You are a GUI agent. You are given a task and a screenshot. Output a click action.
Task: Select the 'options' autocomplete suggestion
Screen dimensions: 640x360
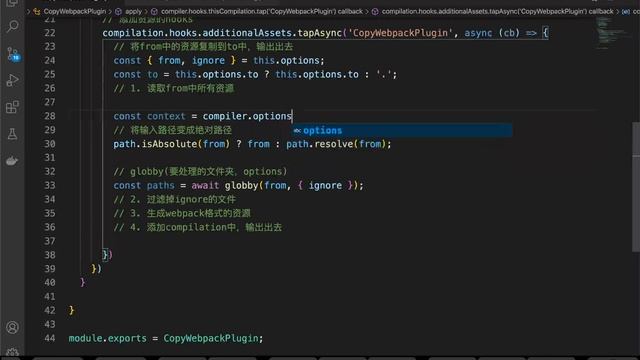(402, 131)
